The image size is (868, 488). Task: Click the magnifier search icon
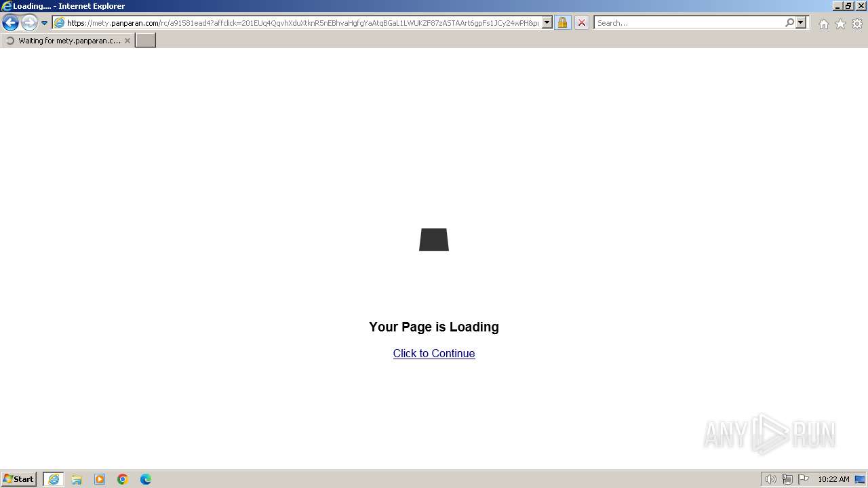789,23
